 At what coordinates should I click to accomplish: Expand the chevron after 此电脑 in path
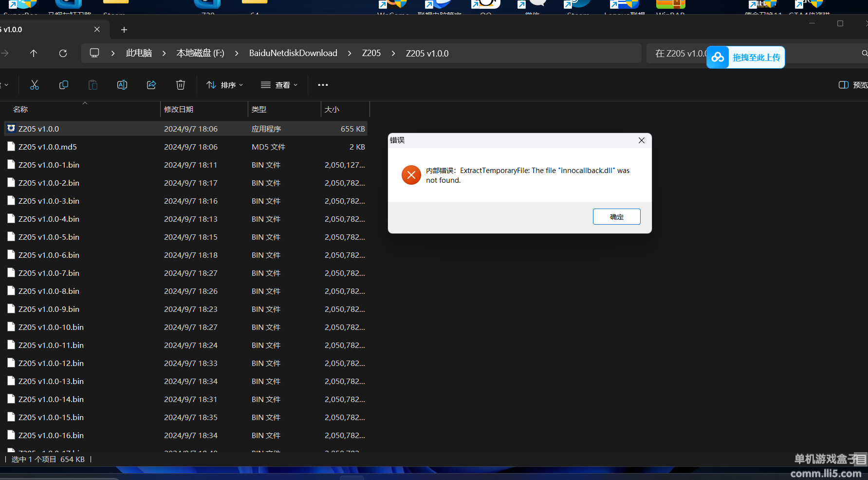click(164, 53)
